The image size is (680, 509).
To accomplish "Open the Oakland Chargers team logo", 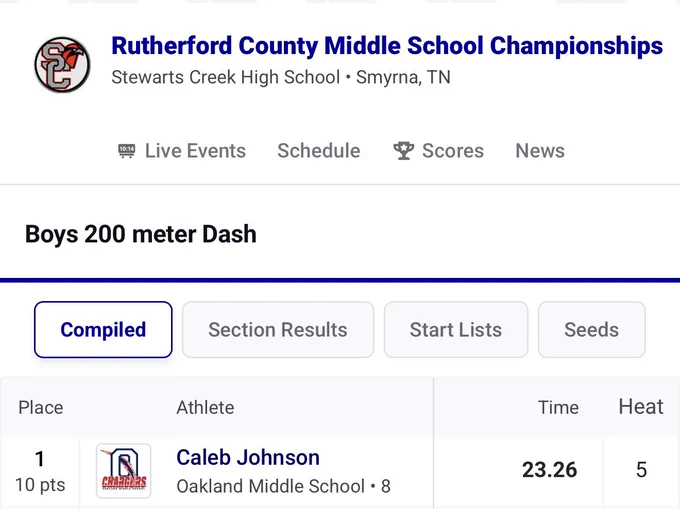I will tap(124, 471).
